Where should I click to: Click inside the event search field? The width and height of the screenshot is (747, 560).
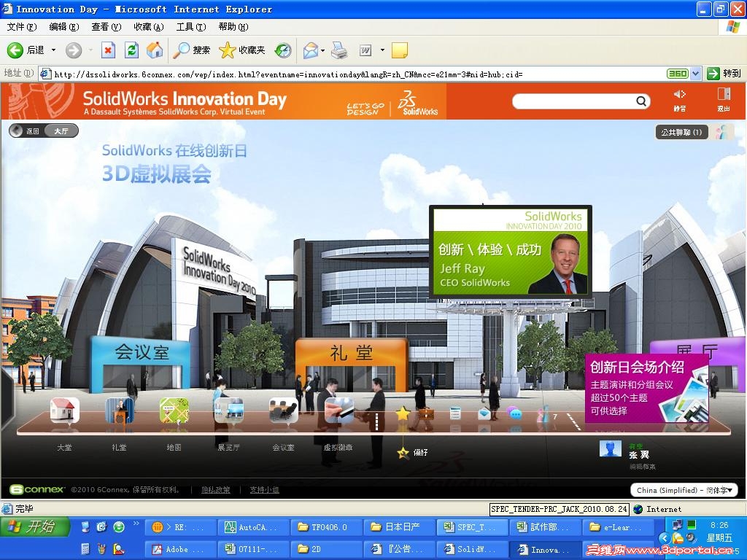tap(574, 101)
